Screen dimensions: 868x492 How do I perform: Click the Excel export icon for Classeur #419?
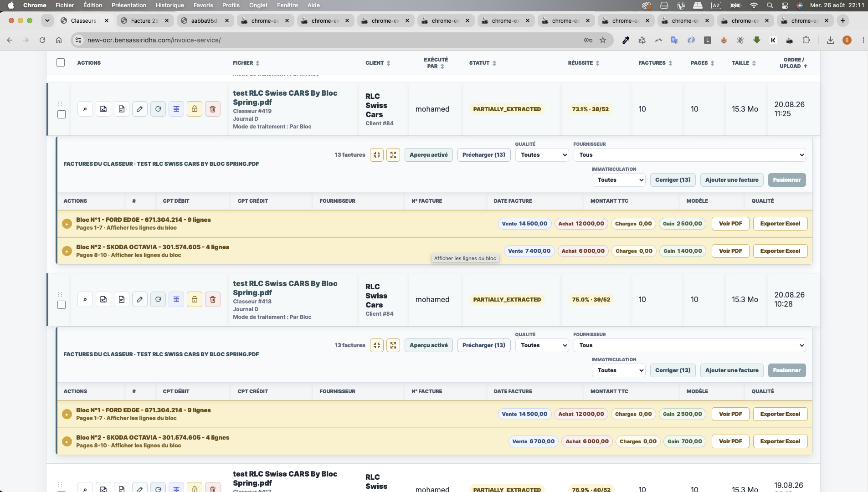click(x=103, y=109)
